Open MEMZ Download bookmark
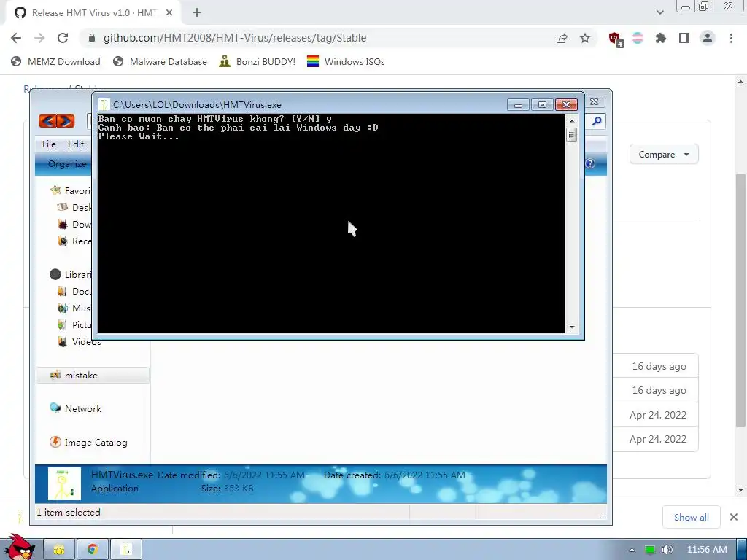 coord(55,61)
